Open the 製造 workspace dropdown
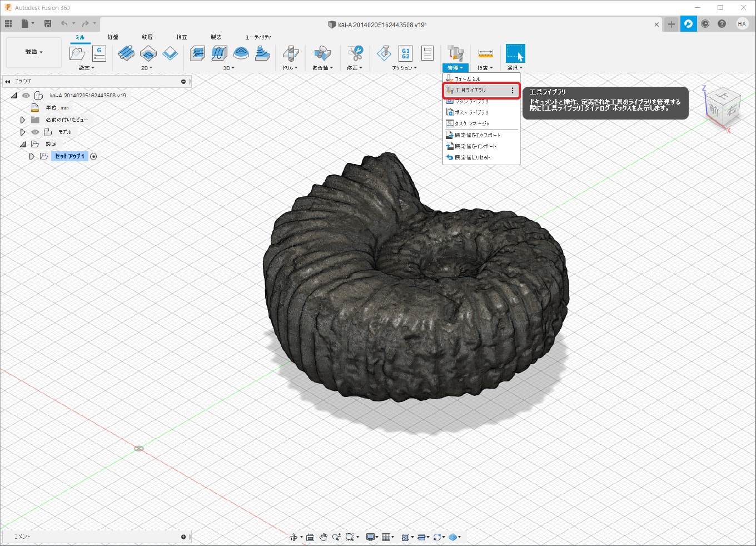 pos(33,52)
